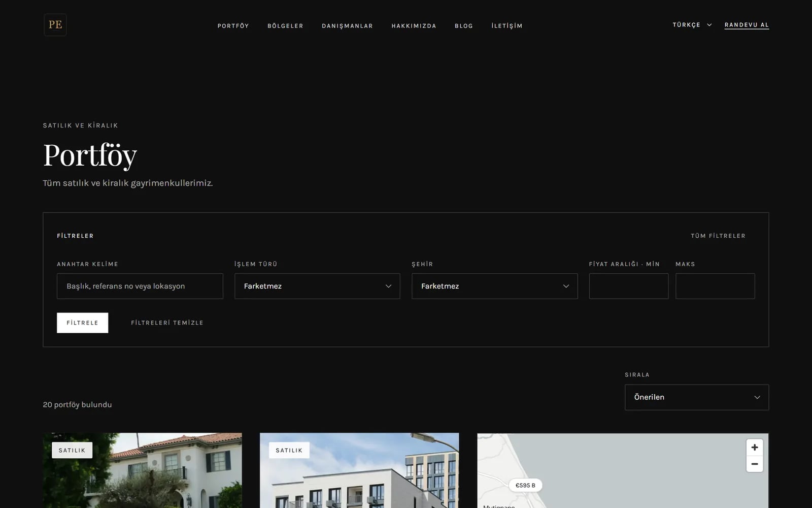Open the Sırala Önerilen dropdown
Image resolution: width=812 pixels, height=508 pixels.
point(696,397)
